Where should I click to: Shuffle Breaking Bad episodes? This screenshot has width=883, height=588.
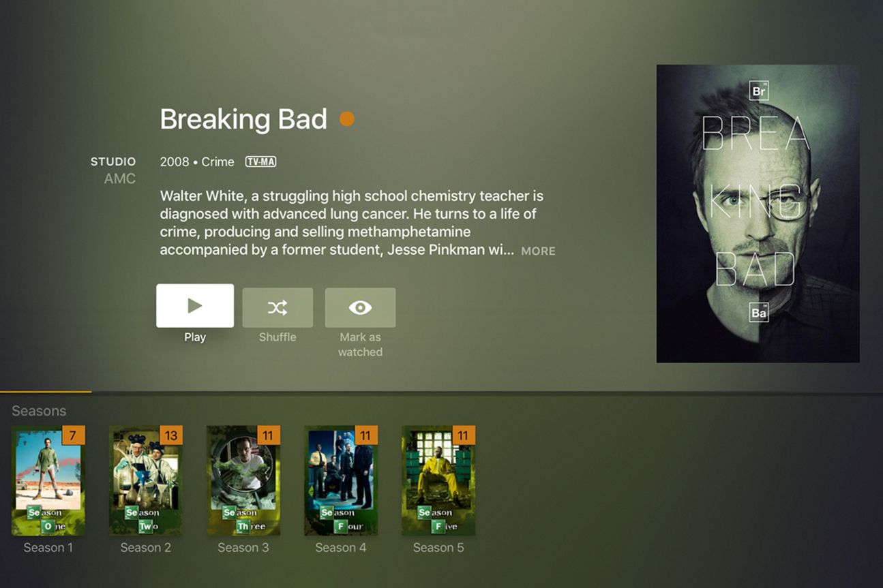click(278, 307)
